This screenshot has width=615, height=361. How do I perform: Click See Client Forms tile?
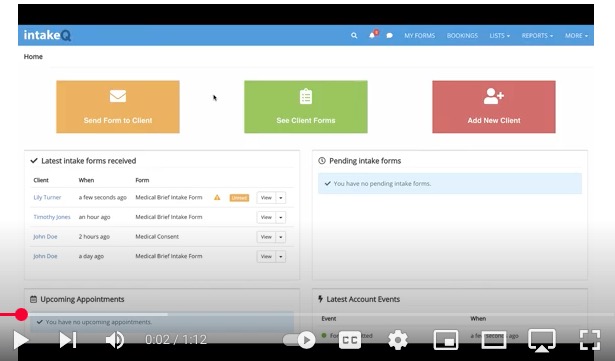(x=306, y=107)
